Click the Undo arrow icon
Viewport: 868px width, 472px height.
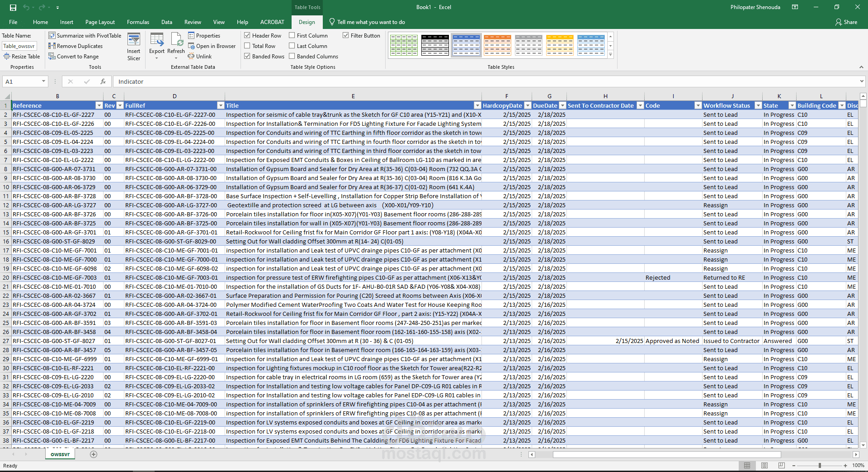[27, 7]
